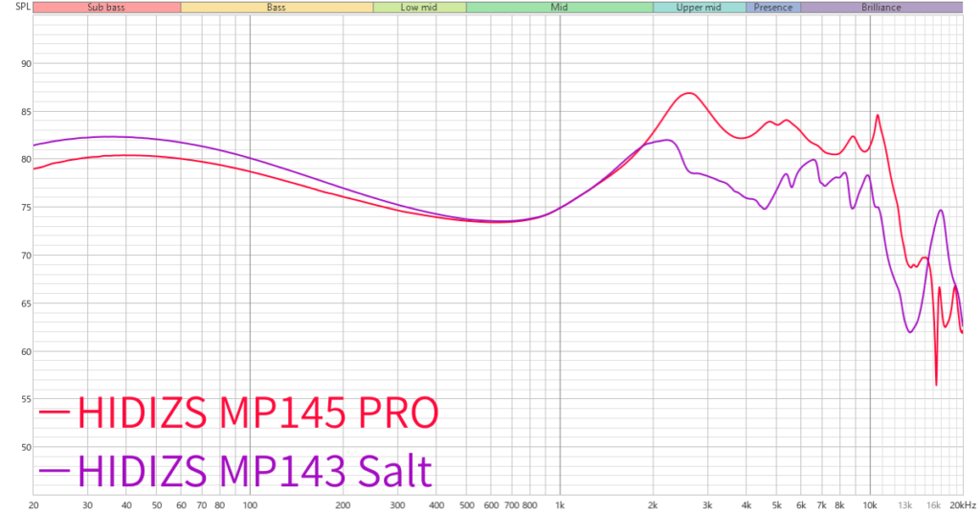Click the Presence band header
Image resolution: width=980 pixels, height=515 pixels.
point(773,8)
